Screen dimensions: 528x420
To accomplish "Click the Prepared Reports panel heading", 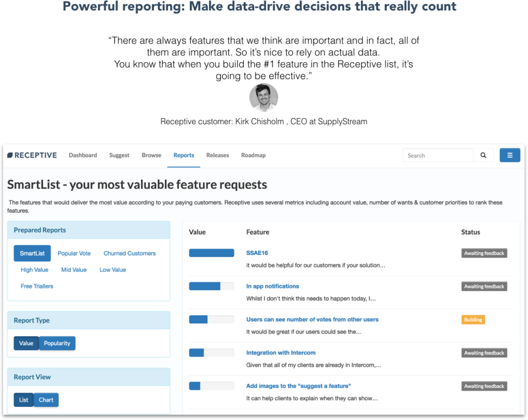I will 40,230.
